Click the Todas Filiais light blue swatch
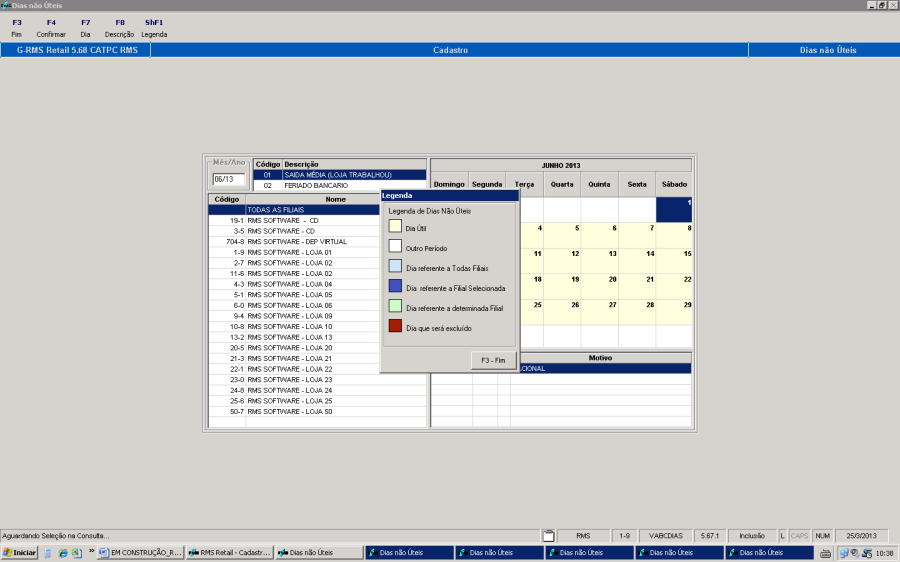The image size is (900, 562). click(395, 266)
